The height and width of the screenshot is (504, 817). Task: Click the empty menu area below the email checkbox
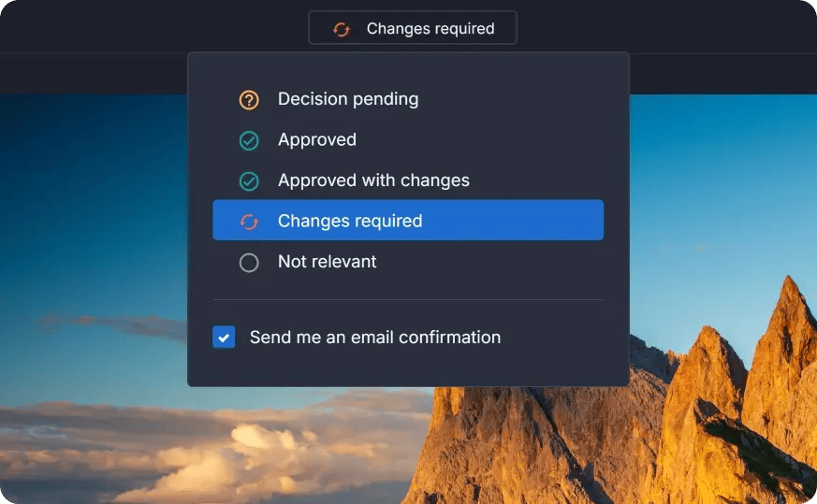(407, 369)
